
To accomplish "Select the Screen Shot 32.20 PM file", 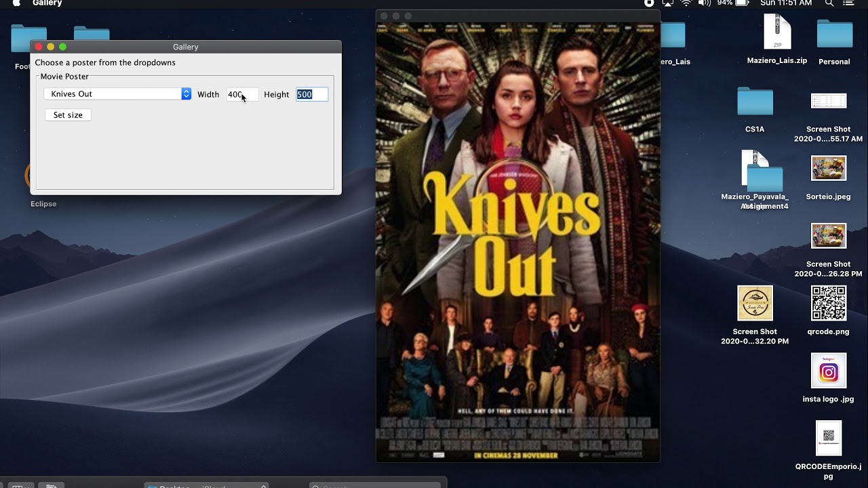I will [755, 303].
